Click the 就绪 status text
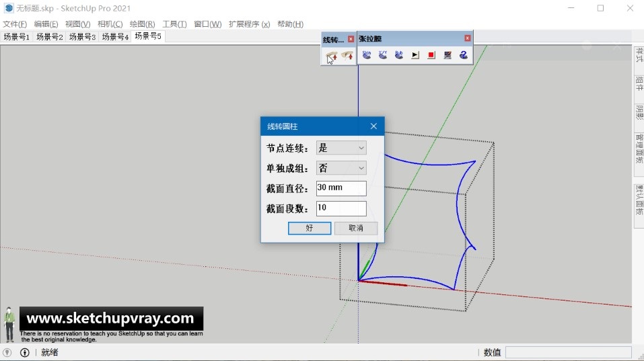The height and width of the screenshot is (361, 644). [50, 352]
